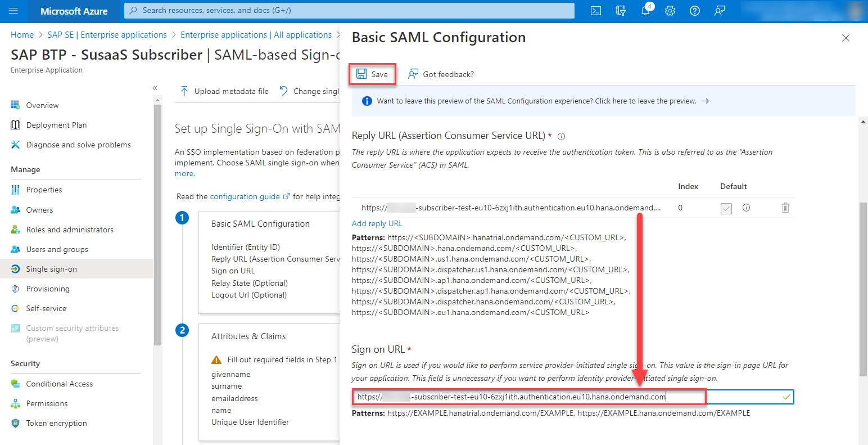Open the configuration guide link
This screenshot has width=868, height=445.
[250, 196]
